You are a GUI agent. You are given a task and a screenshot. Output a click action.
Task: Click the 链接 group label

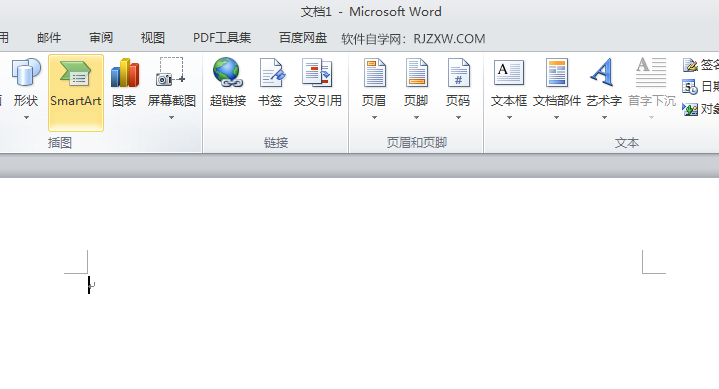click(x=276, y=143)
